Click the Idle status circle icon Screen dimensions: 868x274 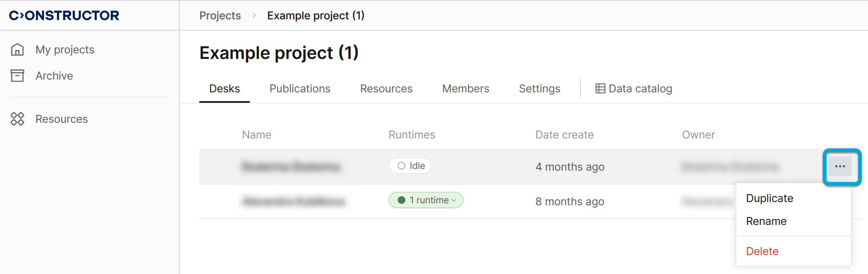pos(401,166)
